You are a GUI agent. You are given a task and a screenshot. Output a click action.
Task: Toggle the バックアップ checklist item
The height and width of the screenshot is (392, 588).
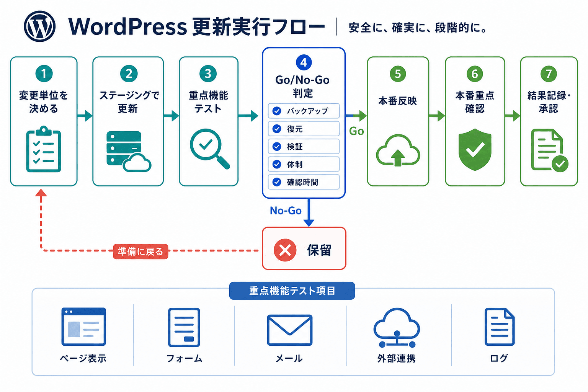pyautogui.click(x=304, y=111)
